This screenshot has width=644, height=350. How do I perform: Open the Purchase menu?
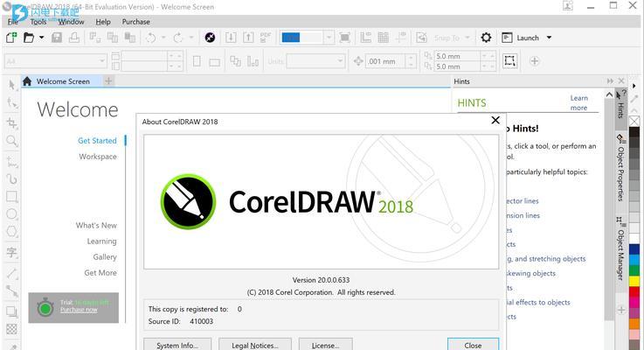136,22
